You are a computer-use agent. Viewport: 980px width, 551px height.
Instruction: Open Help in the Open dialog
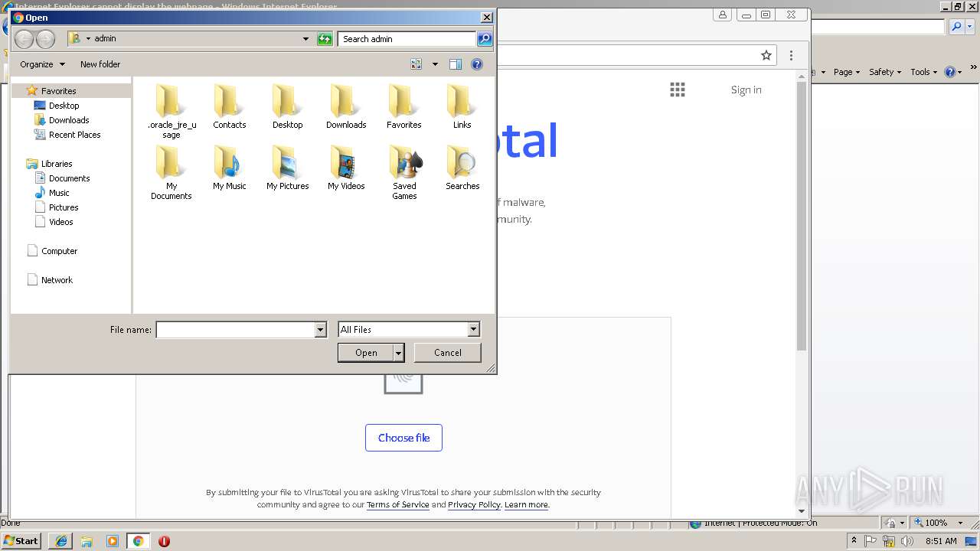(477, 64)
